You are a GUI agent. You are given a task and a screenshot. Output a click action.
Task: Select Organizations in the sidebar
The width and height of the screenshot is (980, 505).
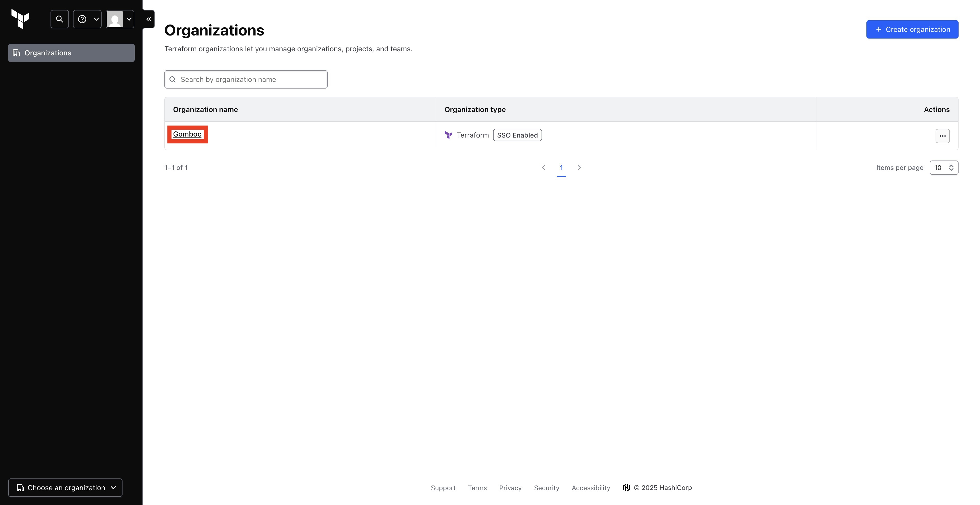tap(71, 53)
